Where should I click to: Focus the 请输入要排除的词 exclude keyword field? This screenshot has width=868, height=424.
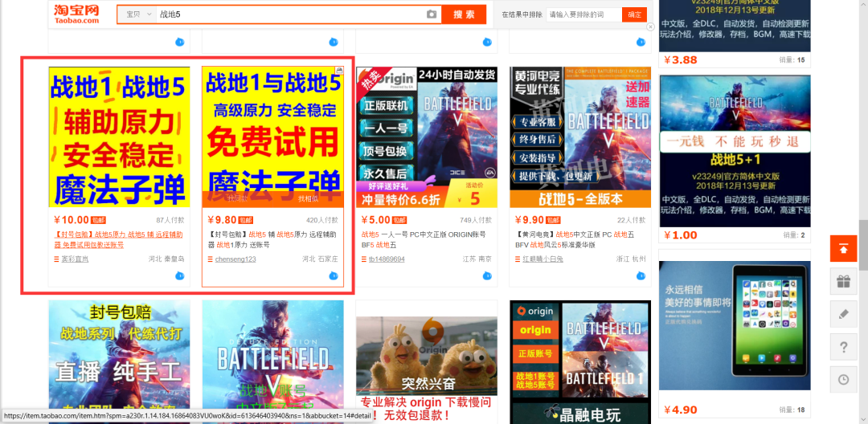(584, 15)
